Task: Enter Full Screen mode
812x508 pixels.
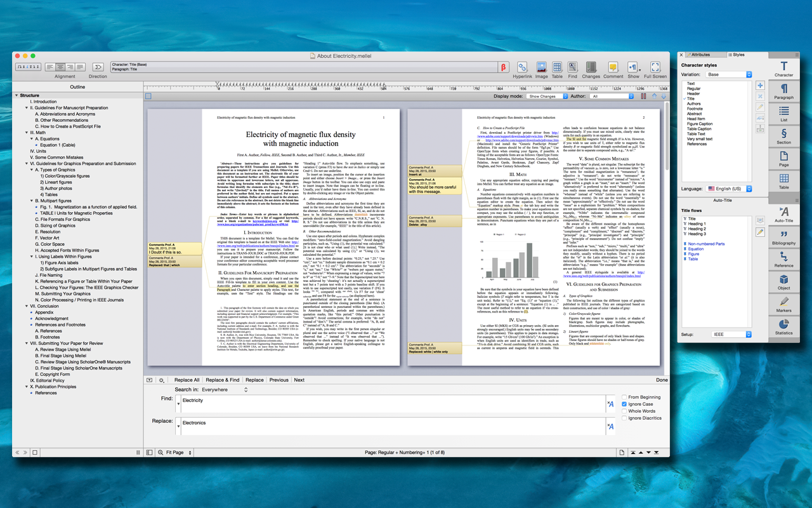Action: click(x=655, y=68)
